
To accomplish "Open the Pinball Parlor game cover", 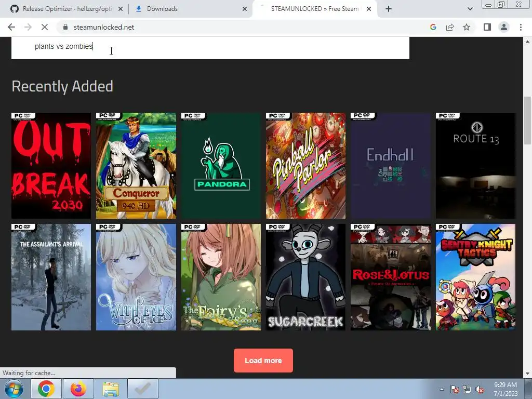I will [305, 166].
